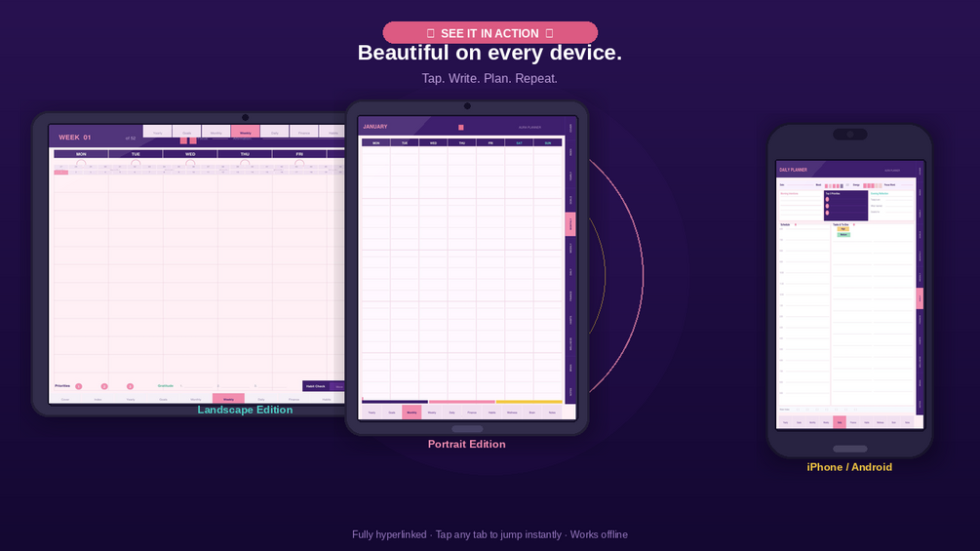Click the Portrait Edition caption
This screenshot has width=980, height=551.
click(x=467, y=444)
